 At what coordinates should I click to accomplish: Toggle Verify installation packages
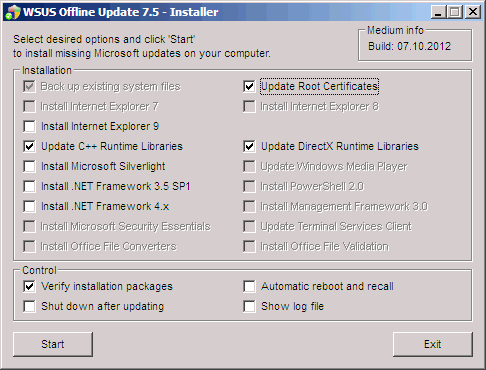(x=29, y=287)
